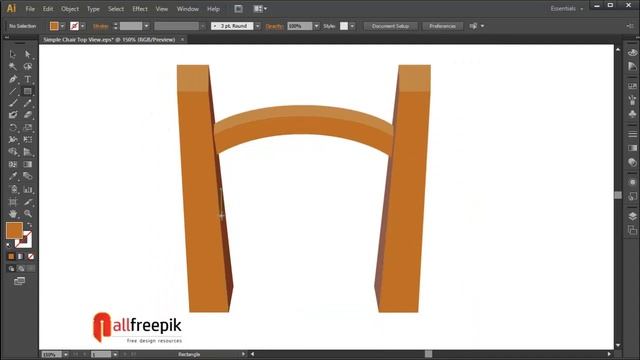Launch Adobe Bridge from the menu bar
This screenshot has height=360, width=640.
(238, 9)
